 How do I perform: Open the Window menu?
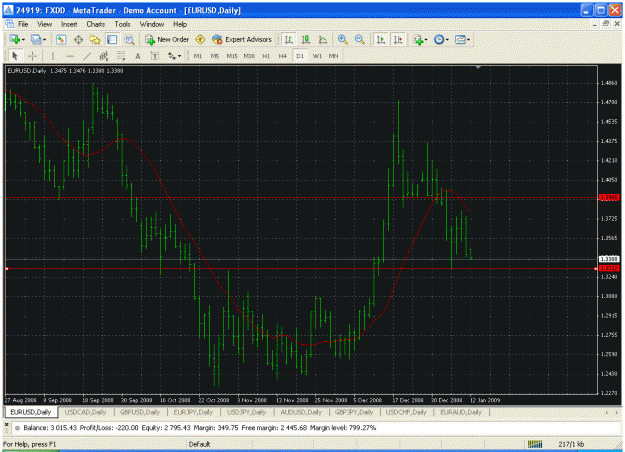pyautogui.click(x=152, y=24)
